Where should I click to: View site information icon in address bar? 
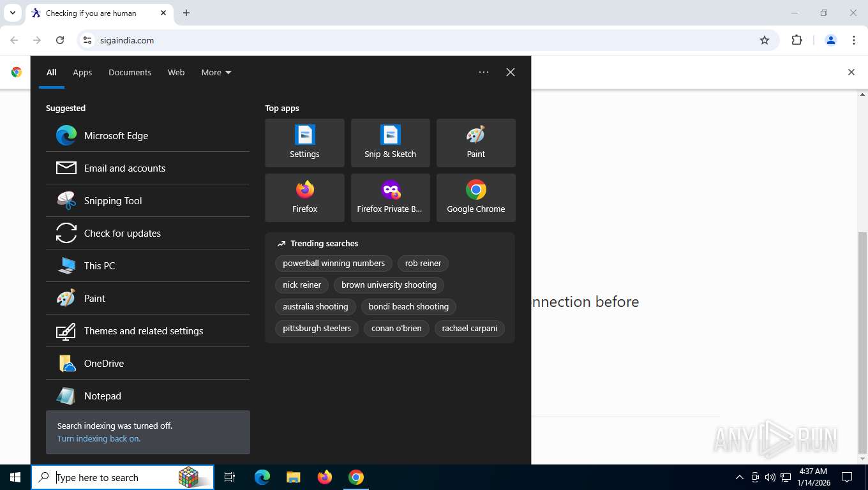pos(88,40)
